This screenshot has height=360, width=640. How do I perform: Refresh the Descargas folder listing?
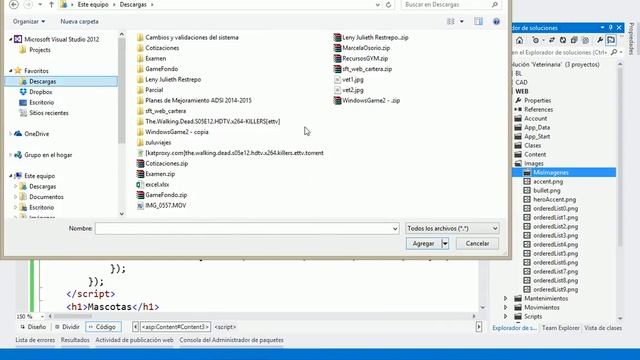click(x=388, y=4)
